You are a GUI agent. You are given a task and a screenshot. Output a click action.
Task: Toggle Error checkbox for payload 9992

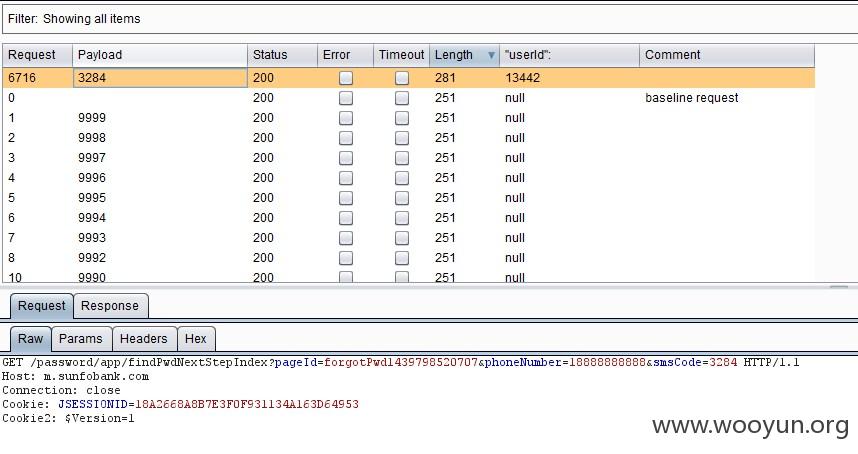(x=346, y=258)
